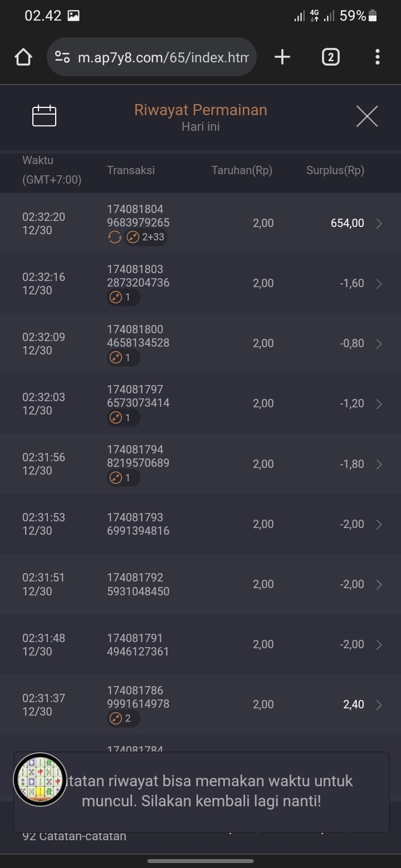Select the address bar URL field
Viewport: 401px width, 868px height.
point(163,57)
